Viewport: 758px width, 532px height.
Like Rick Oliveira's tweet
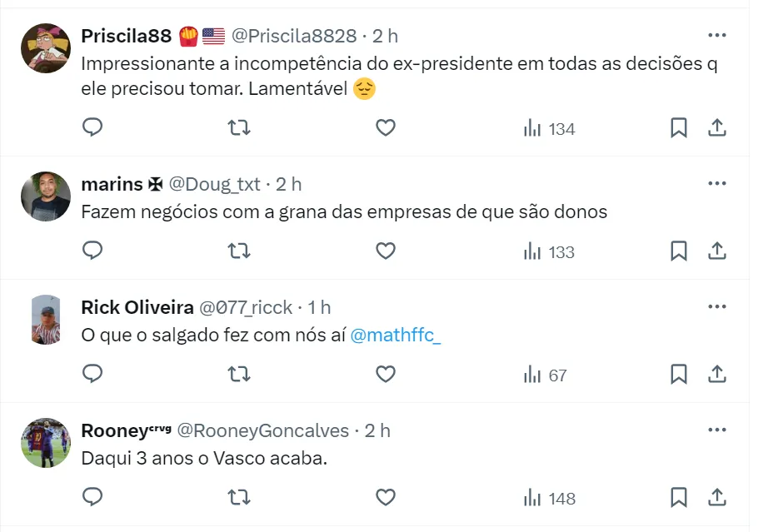[x=385, y=375]
